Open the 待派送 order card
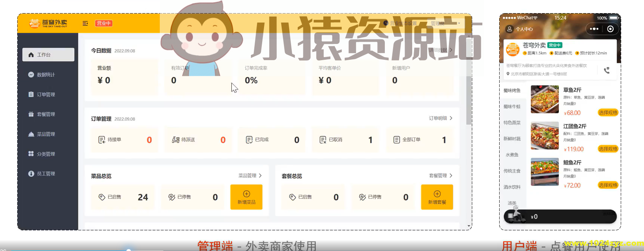The width and height of the screenshot is (644, 251). 198,140
